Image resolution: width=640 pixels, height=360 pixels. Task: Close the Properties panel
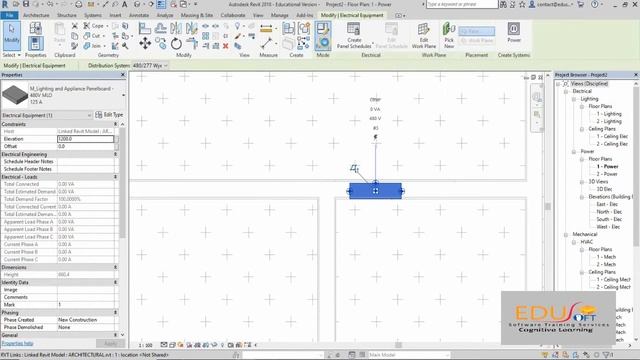(123, 75)
